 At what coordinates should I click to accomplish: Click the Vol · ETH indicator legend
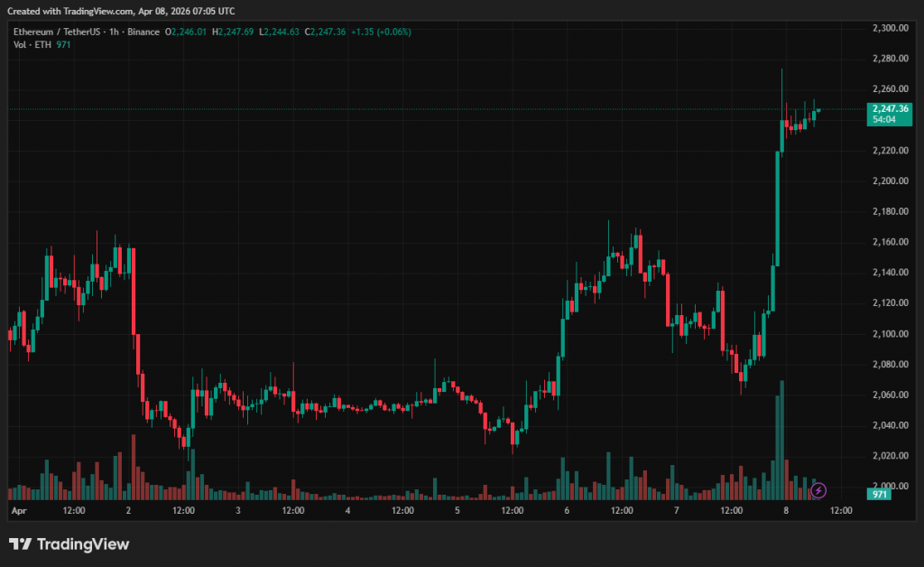33,44
